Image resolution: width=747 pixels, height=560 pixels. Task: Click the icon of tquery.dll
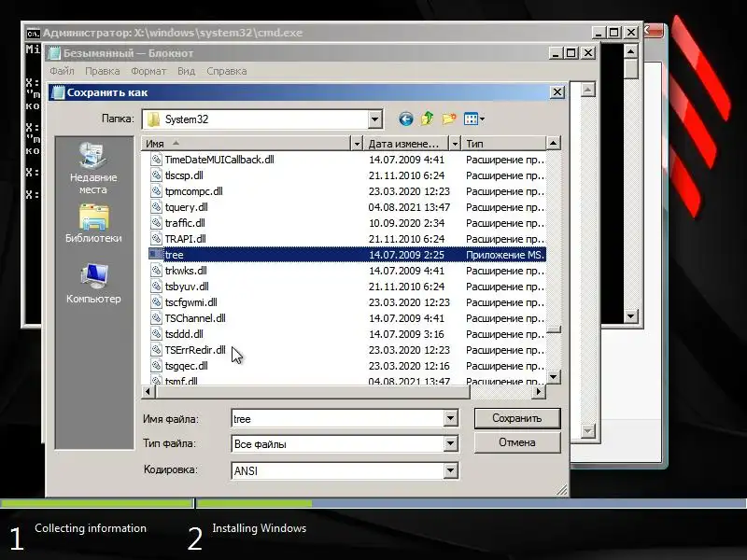(156, 207)
